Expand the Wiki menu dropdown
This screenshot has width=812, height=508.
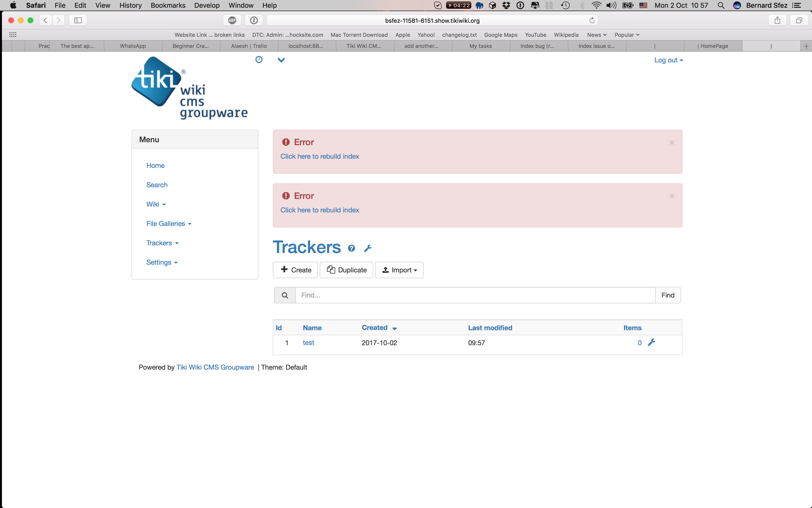click(156, 204)
